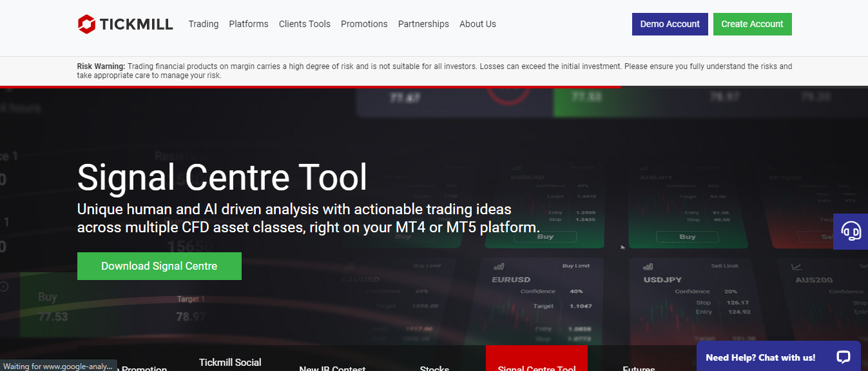Click the Demo Account button
The width and height of the screenshot is (868, 371).
click(x=670, y=24)
